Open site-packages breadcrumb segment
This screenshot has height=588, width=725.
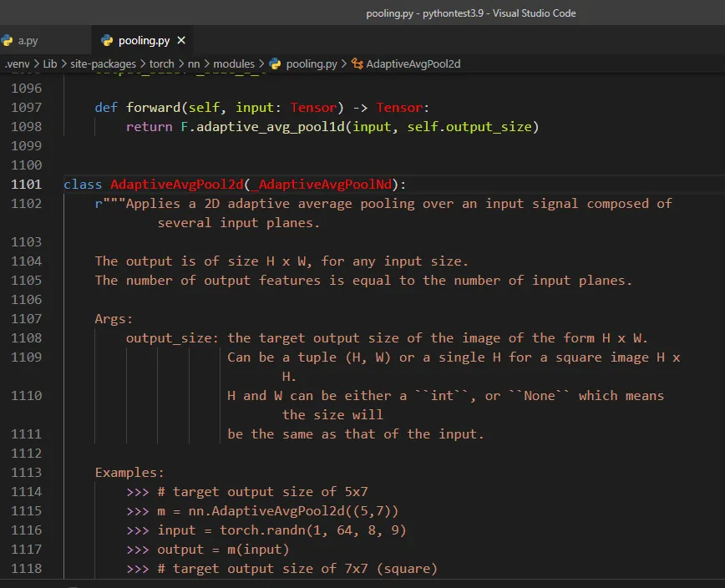pyautogui.click(x=103, y=63)
